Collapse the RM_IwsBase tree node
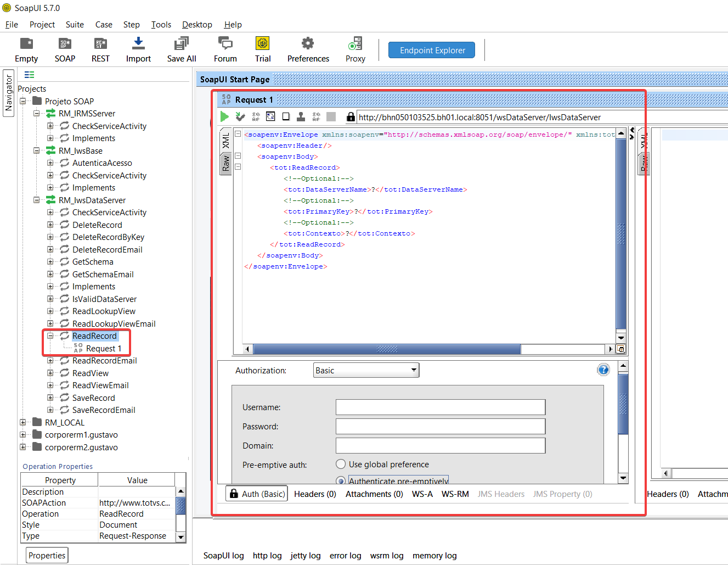 (36, 150)
